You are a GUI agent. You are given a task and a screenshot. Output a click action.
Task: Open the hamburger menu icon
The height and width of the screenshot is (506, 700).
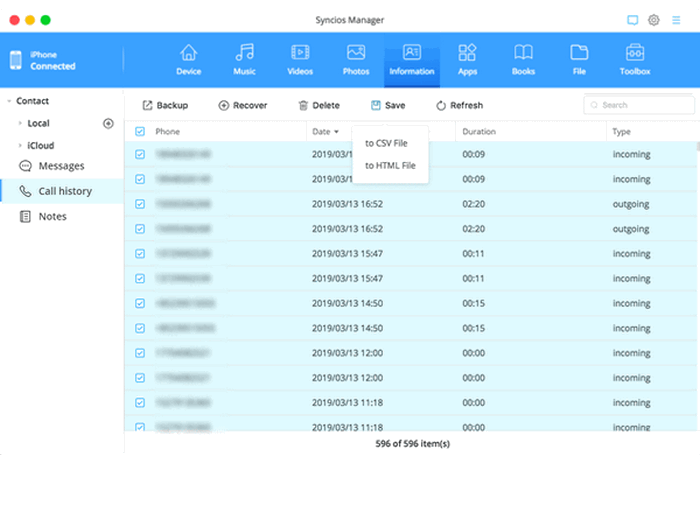676,20
